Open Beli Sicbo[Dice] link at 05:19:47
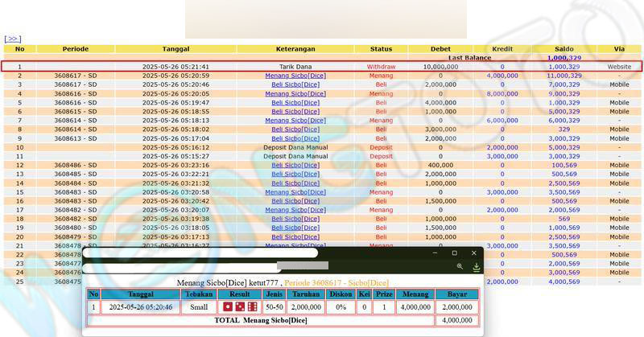The height and width of the screenshot is (337, 644). pos(295,103)
